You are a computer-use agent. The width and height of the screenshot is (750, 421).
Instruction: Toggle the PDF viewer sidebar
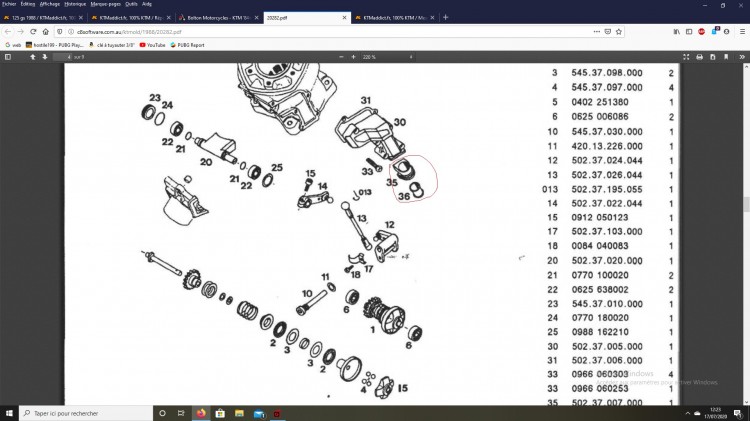[8, 57]
